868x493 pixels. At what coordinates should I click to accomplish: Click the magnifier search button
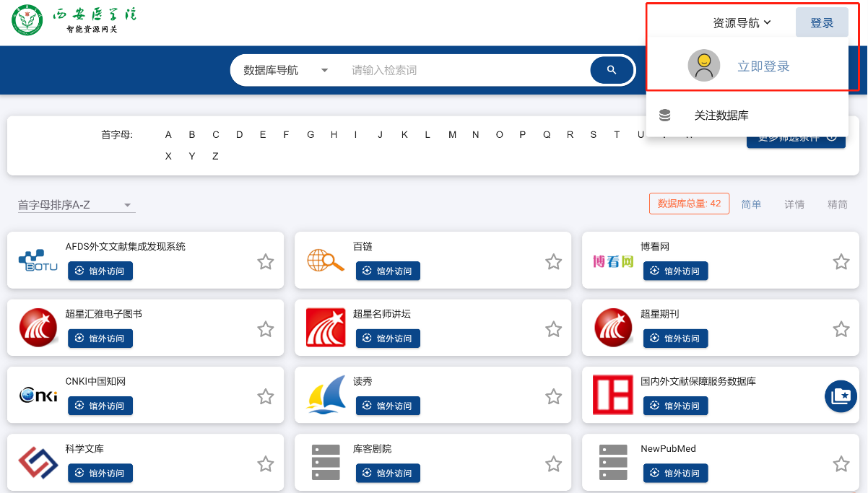coord(612,70)
